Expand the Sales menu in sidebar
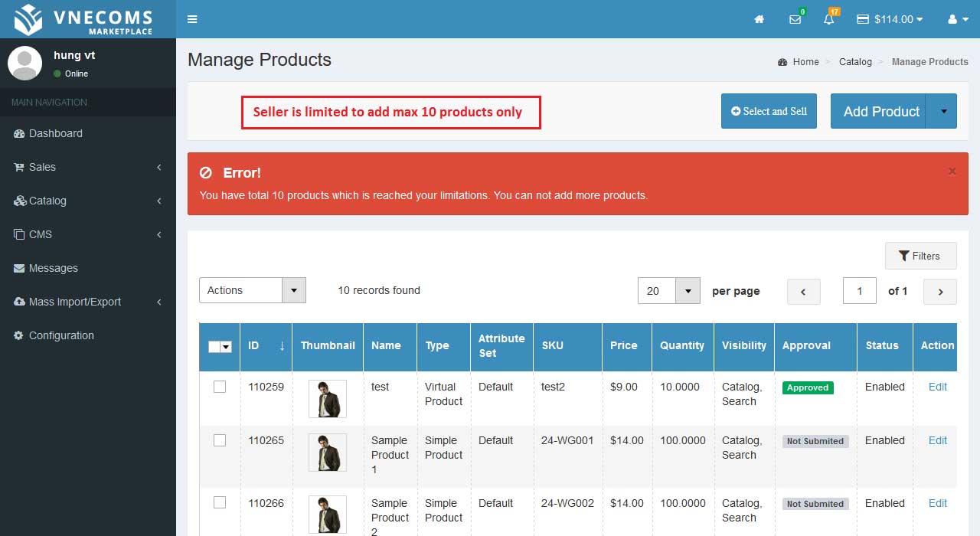Viewport: 980px width, 536px height. [x=88, y=167]
